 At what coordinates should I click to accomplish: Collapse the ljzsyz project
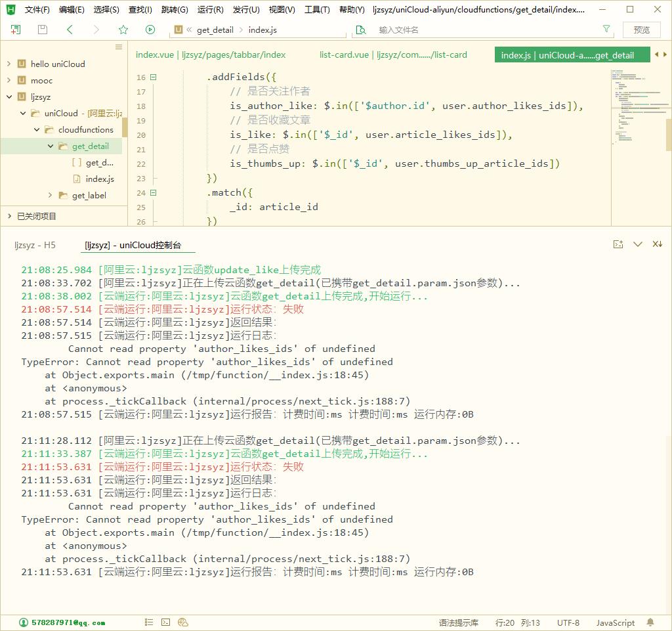pyautogui.click(x=9, y=97)
